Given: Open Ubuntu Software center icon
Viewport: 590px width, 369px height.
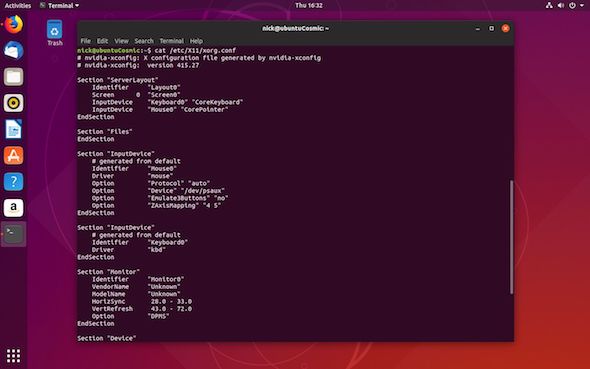Looking at the screenshot, I should tap(14, 155).
